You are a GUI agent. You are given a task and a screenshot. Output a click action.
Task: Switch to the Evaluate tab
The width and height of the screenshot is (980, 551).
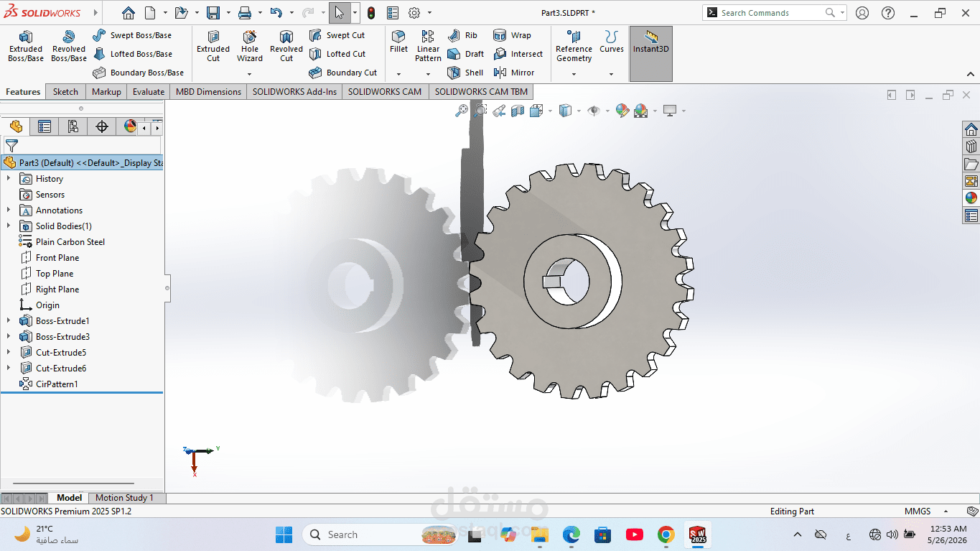tap(149, 92)
